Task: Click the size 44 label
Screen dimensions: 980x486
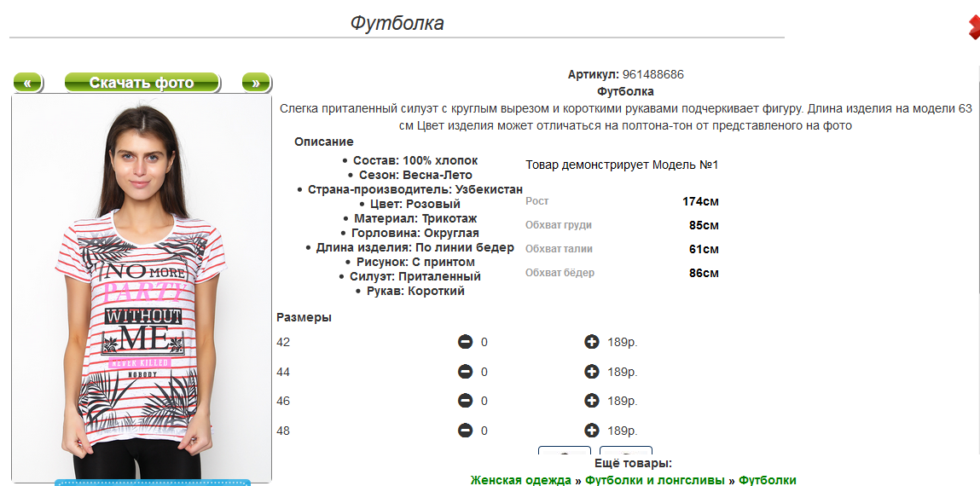Action: pyautogui.click(x=283, y=373)
